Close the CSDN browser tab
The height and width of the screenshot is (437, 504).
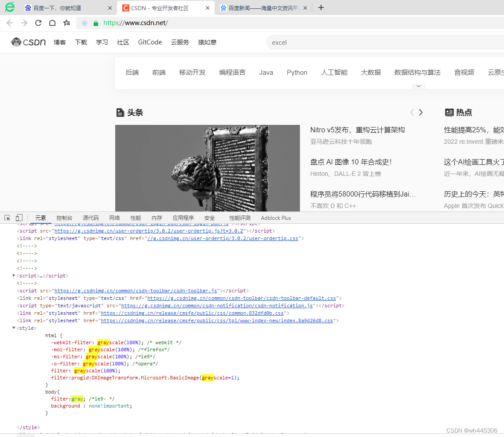coord(208,8)
